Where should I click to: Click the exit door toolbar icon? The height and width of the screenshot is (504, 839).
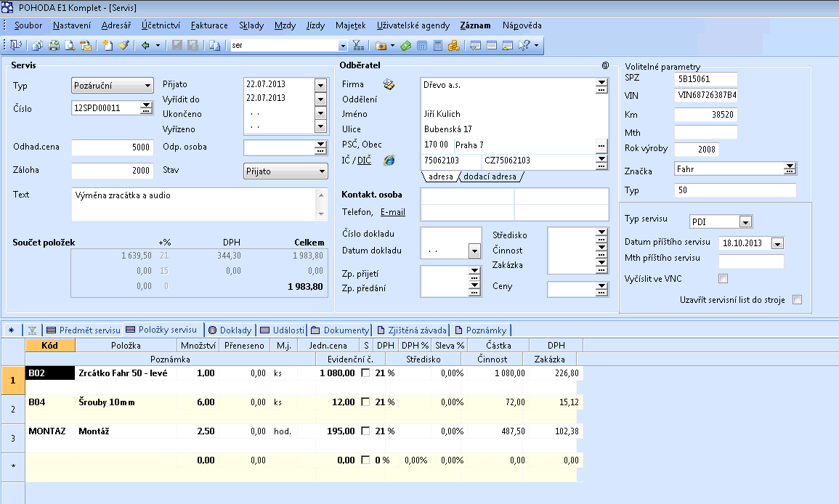point(15,46)
